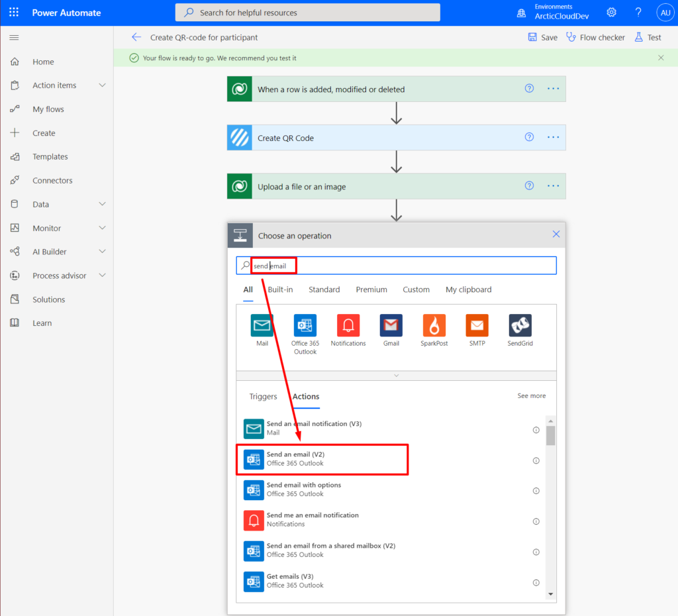Expand the Upload a file or an image step

coord(396,186)
